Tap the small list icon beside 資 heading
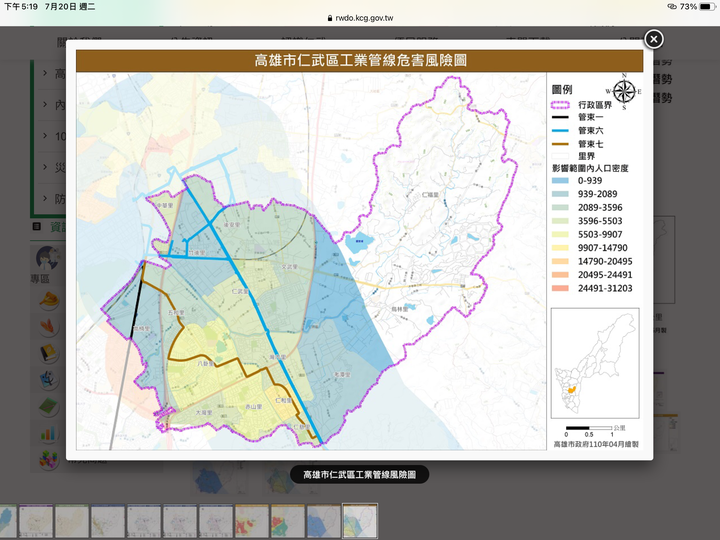Screen dimensions: 720x540 tap(37, 226)
